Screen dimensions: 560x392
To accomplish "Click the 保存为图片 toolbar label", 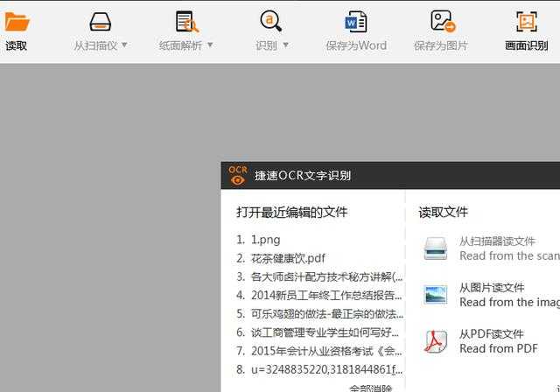I will tap(441, 45).
